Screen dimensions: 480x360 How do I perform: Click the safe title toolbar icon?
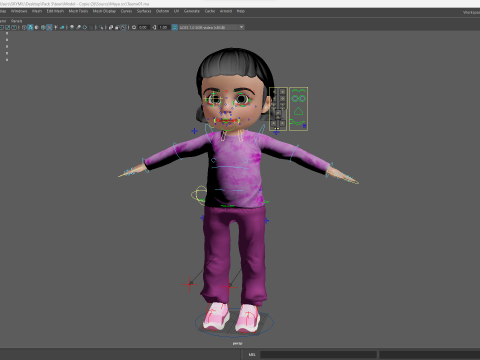click(x=14, y=27)
